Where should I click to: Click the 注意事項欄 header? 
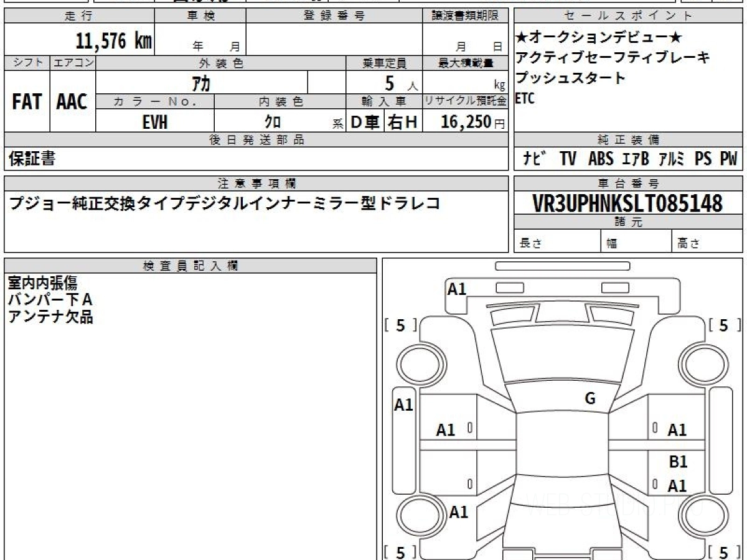256,184
